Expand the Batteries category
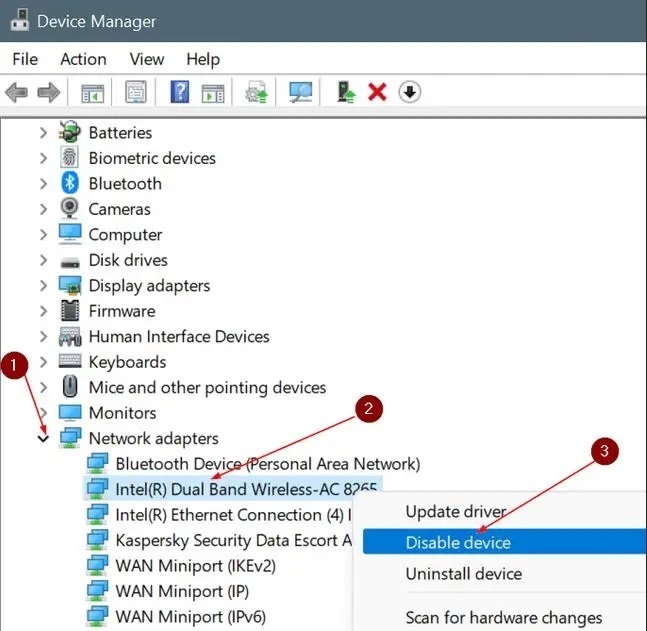Image resolution: width=647 pixels, height=631 pixels. [x=43, y=133]
